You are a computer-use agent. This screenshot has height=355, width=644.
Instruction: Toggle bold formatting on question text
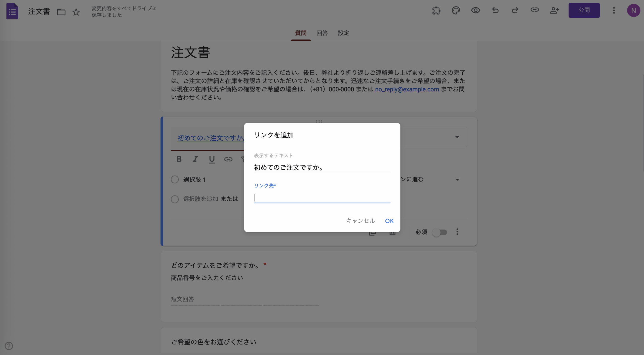(x=179, y=159)
